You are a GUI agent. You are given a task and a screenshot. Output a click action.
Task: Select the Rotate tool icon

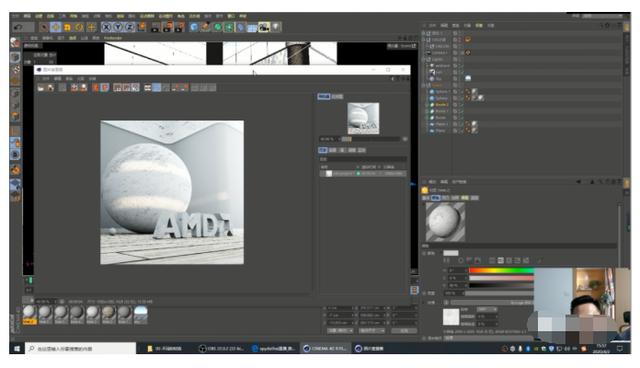coord(79,27)
